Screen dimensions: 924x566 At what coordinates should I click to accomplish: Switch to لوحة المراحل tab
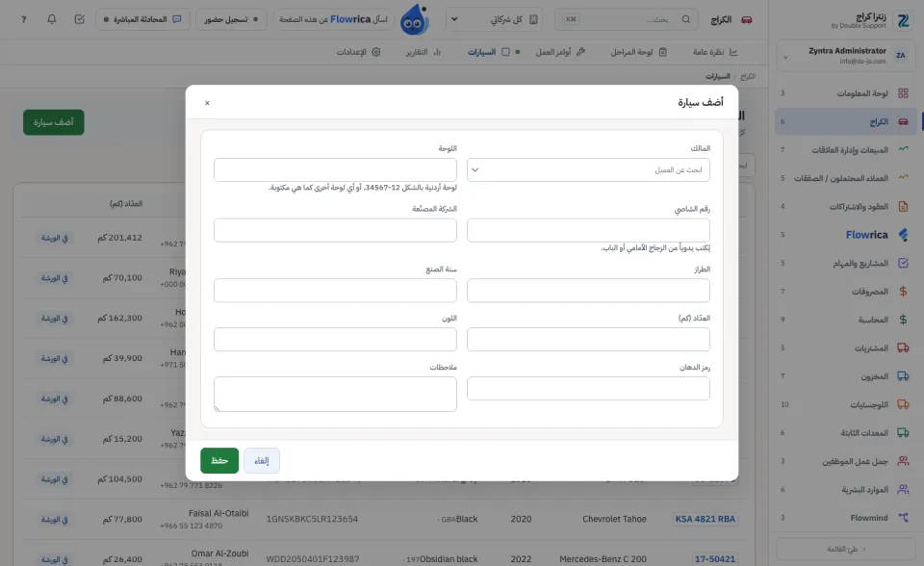pos(639,52)
